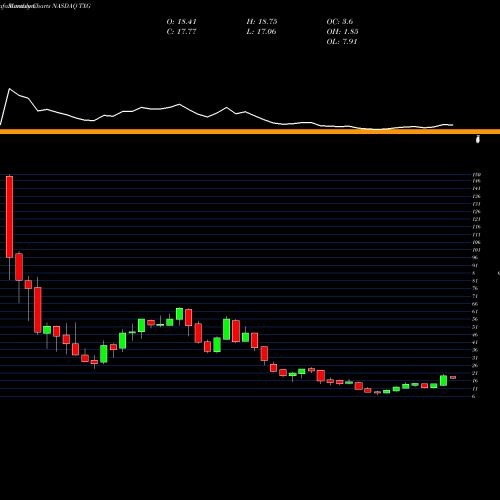This screenshot has height=500, width=500.
Task: Click the tall first red candlestick
Action: coord(10,217)
